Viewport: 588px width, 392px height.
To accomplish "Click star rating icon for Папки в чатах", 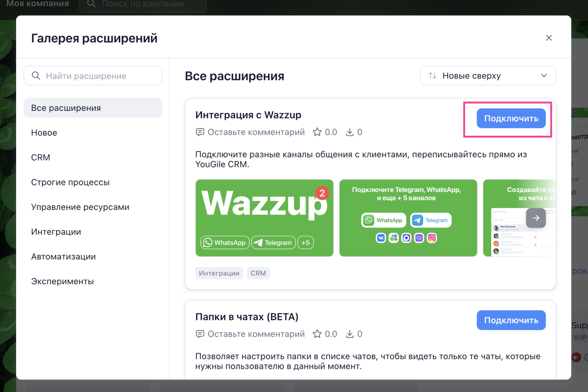I will tap(317, 334).
